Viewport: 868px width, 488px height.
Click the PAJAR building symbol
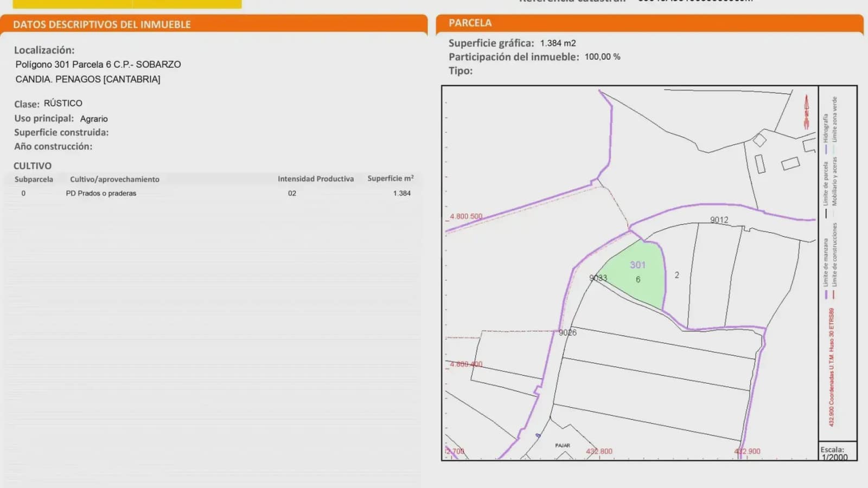coord(563,446)
